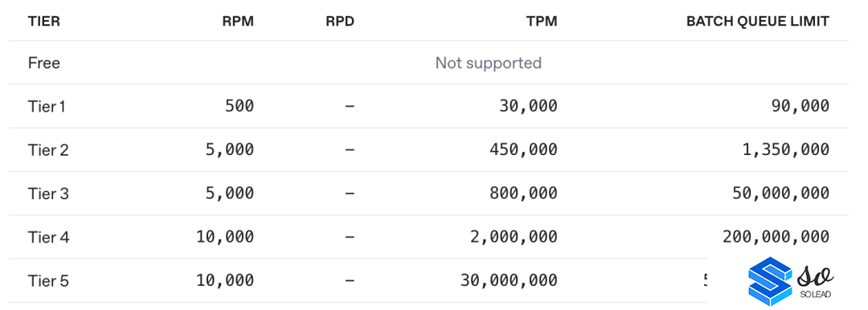Click the SoLead blue S logo
This screenshot has height=310, width=868.
[x=771, y=279]
